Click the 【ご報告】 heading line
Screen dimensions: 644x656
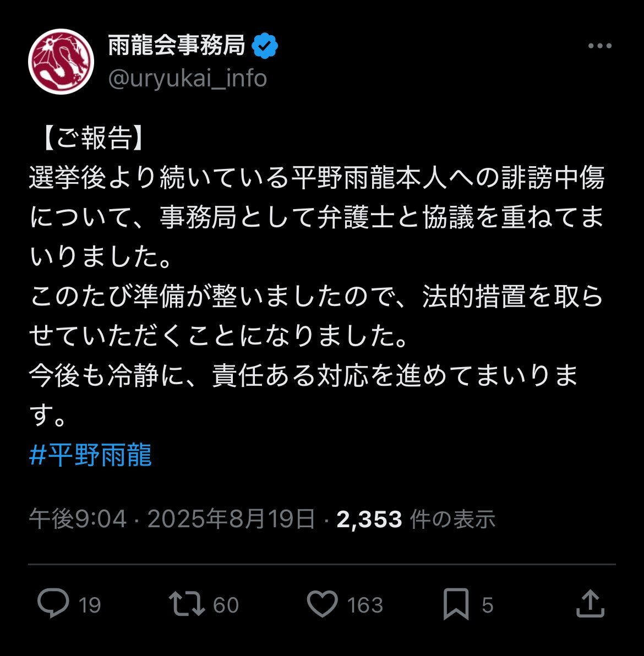click(x=92, y=138)
